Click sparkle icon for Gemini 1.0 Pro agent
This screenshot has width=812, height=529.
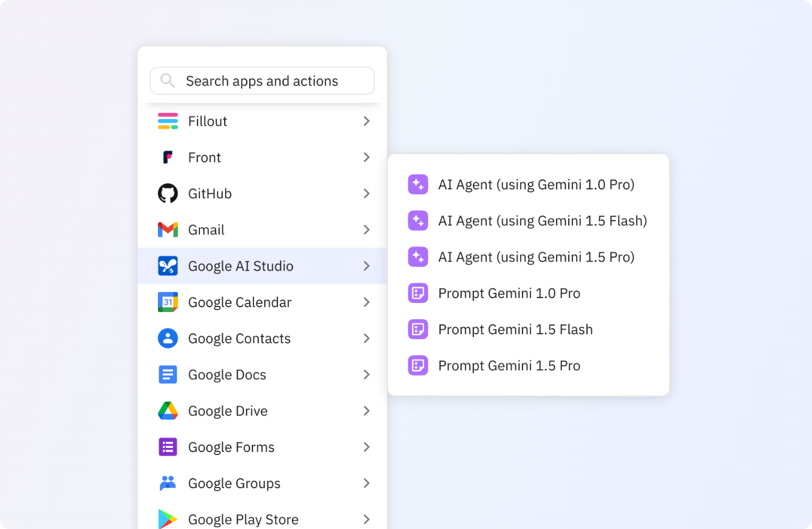click(418, 185)
